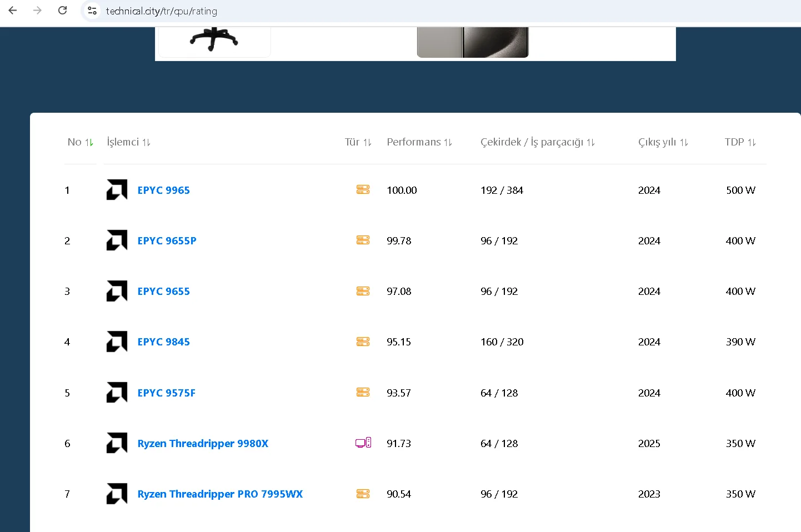Click release year 2023

[649, 494]
